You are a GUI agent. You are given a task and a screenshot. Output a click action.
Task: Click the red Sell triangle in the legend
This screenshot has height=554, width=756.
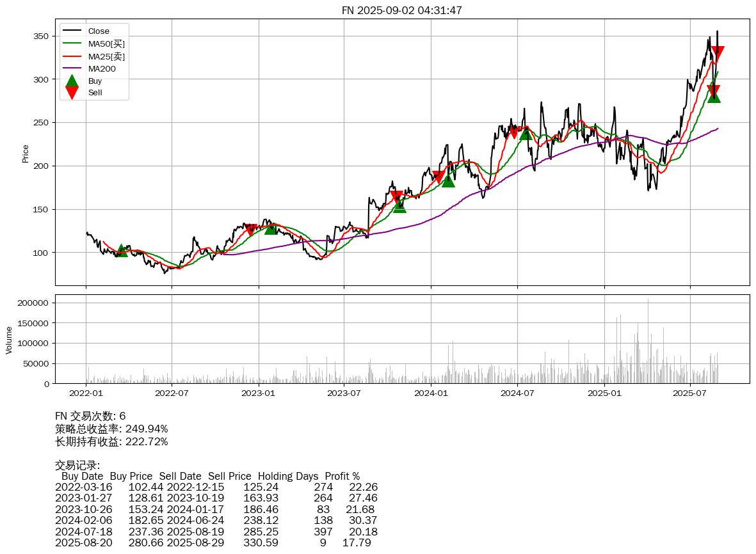pos(72,93)
